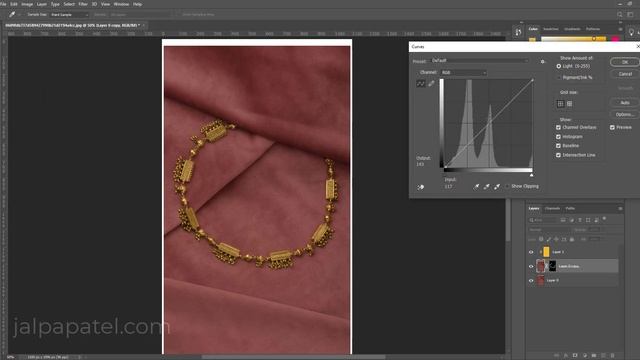Image resolution: width=640 pixels, height=360 pixels.
Task: Pick the gray point eyedropper in Curves
Action: [x=487, y=187]
